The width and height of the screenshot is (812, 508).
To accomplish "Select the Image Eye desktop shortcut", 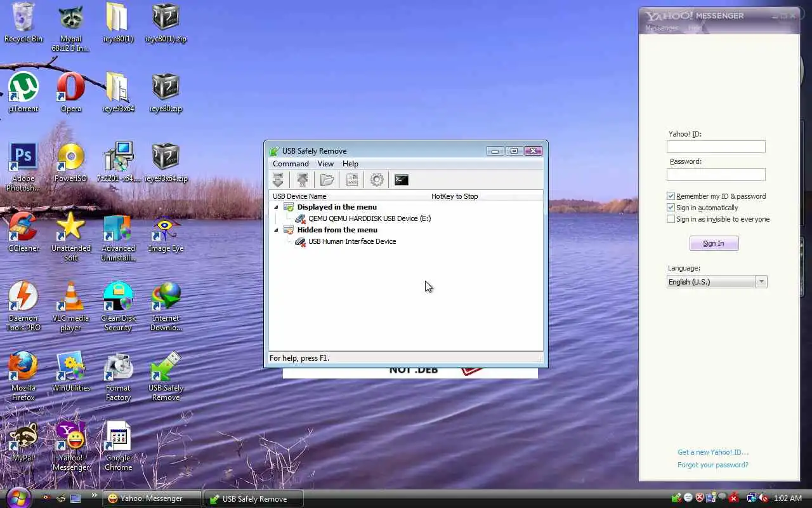I will pos(166,232).
